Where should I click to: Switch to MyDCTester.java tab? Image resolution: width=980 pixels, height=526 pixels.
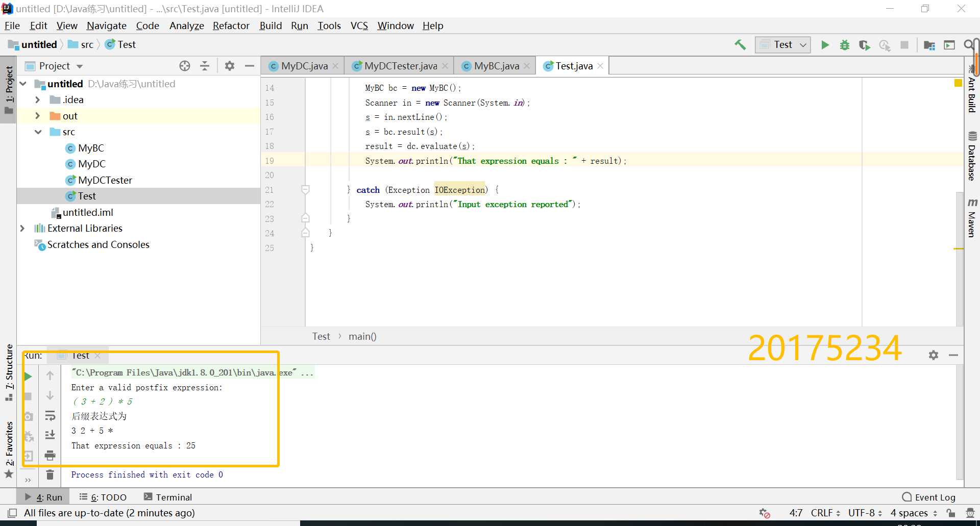(x=400, y=66)
